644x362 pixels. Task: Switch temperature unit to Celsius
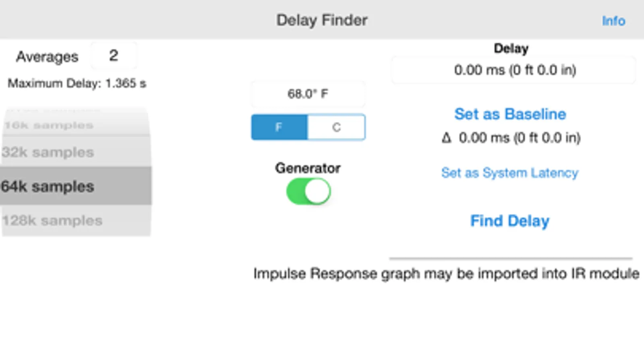pyautogui.click(x=336, y=128)
